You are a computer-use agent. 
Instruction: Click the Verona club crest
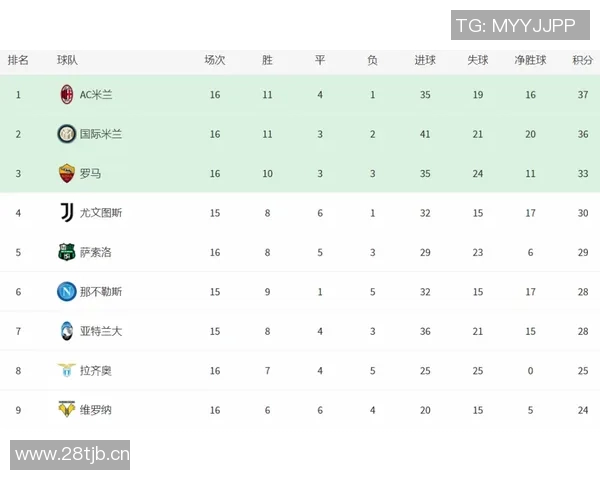point(66,410)
